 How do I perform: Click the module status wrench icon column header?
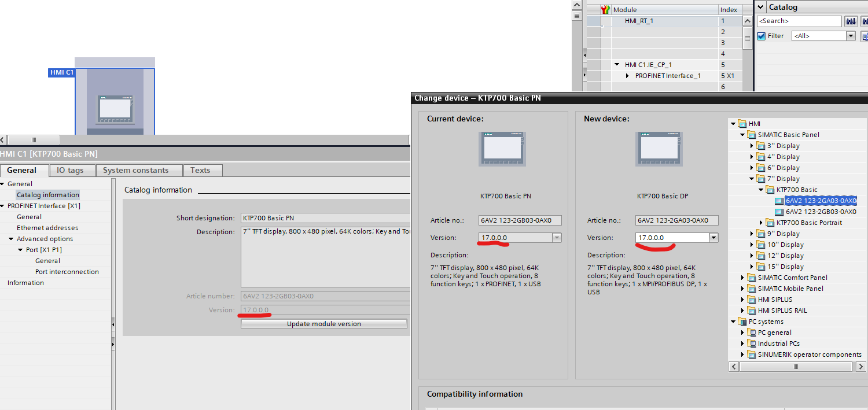[605, 9]
